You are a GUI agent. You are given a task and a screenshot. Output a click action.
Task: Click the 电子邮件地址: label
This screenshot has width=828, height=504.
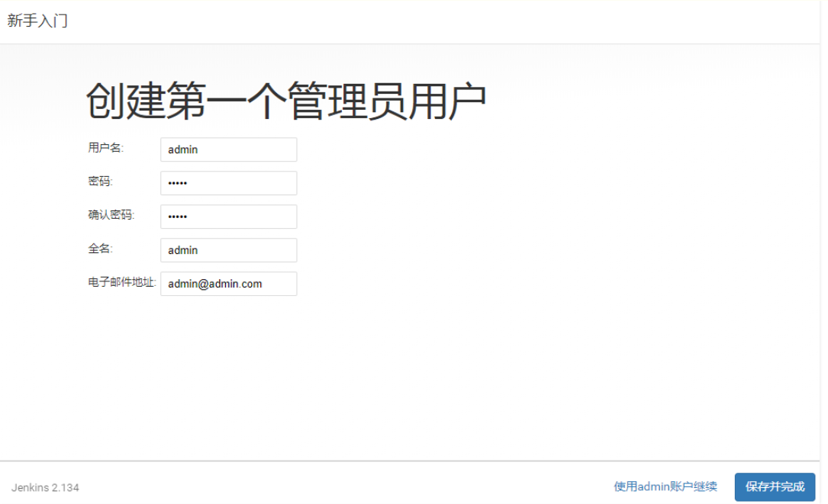pyautogui.click(x=122, y=282)
